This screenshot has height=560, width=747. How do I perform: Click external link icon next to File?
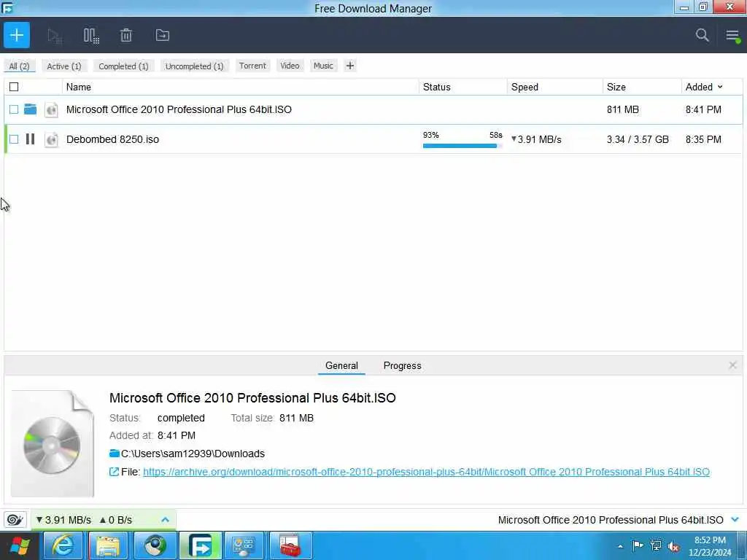click(x=115, y=472)
